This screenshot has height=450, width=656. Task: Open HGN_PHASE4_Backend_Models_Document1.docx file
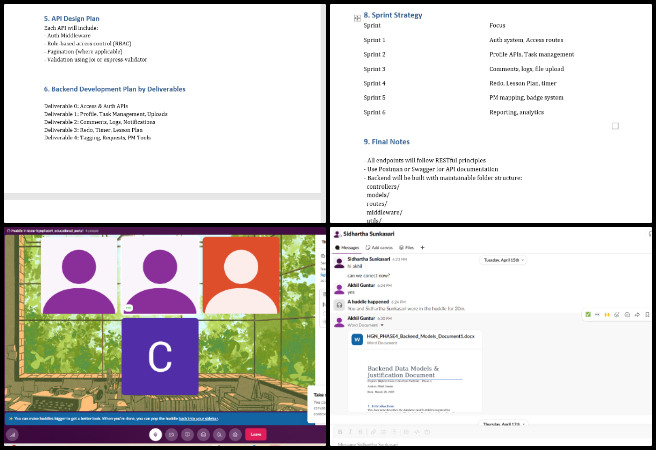pos(420,336)
